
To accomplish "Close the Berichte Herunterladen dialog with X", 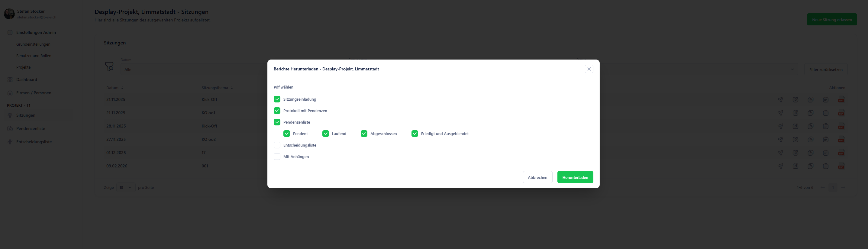I will [589, 69].
